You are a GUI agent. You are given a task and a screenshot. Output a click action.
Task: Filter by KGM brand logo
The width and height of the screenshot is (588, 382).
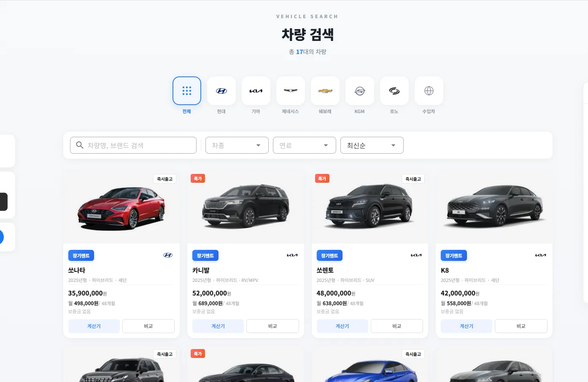360,91
